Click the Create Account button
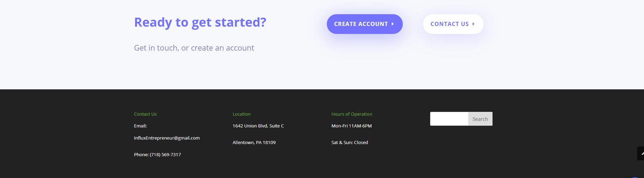 click(364, 24)
